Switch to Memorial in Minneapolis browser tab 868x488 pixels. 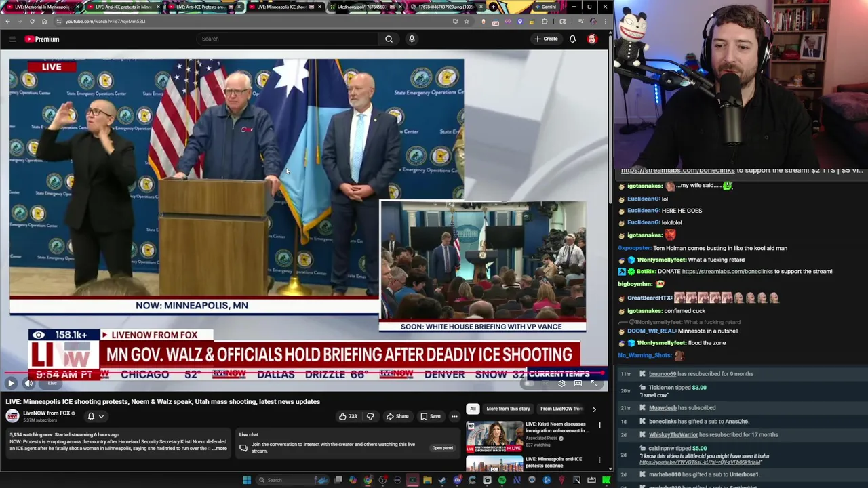[43, 7]
